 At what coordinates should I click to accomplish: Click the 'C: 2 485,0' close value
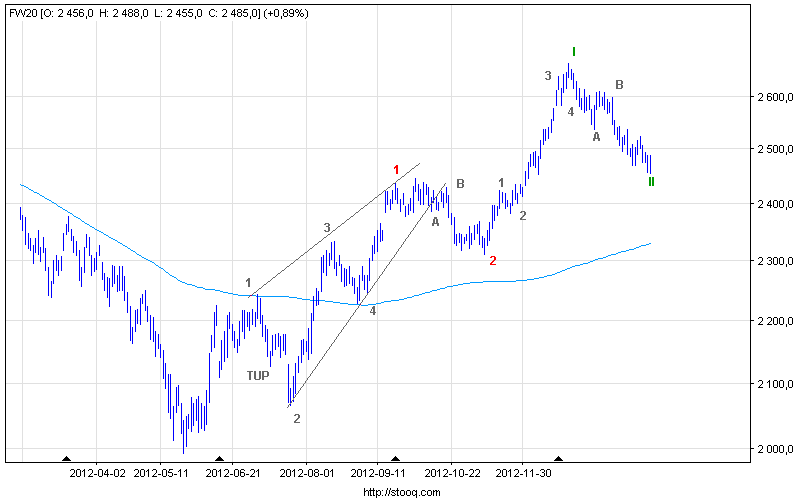(x=234, y=14)
